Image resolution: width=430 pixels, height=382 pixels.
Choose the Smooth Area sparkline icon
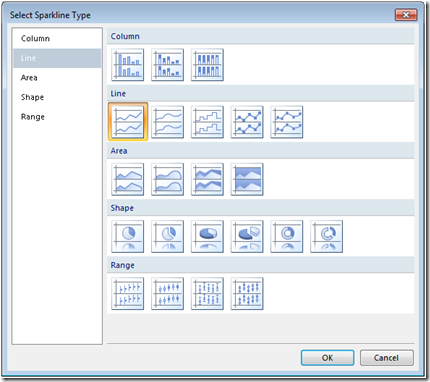pyautogui.click(x=167, y=179)
